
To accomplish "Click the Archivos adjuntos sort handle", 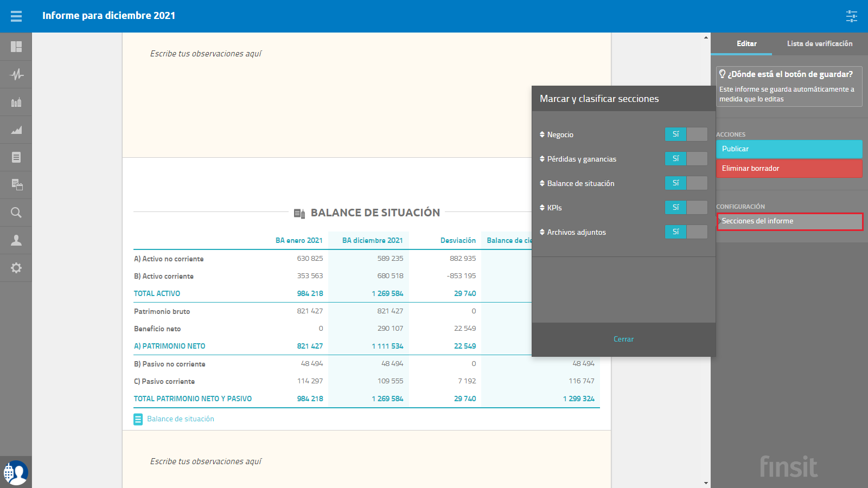I will [542, 232].
